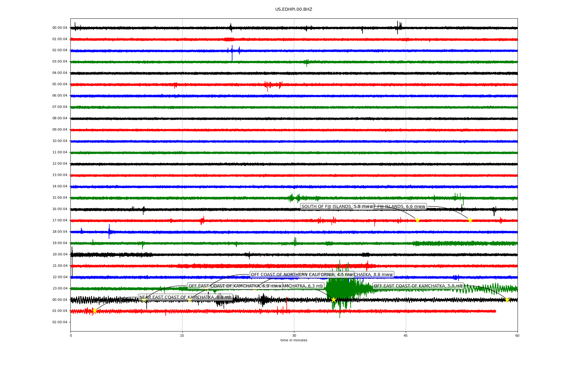Click the x-axis tick label 30

(294, 335)
